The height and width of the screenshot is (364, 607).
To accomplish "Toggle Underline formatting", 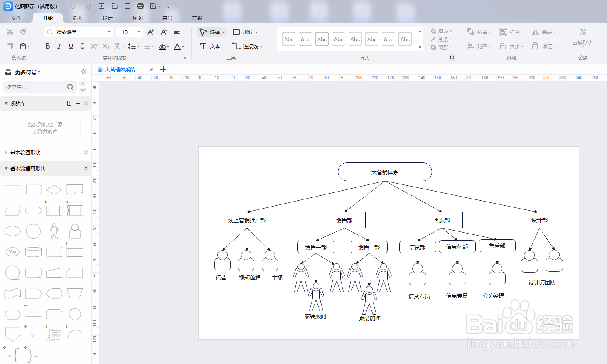I will (x=71, y=46).
